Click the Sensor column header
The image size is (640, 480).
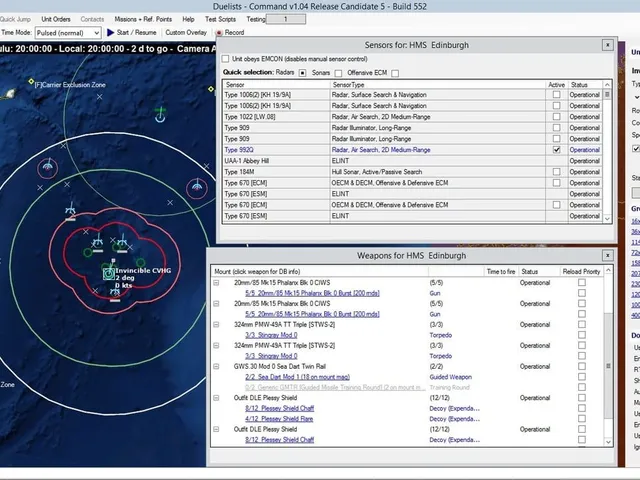276,84
